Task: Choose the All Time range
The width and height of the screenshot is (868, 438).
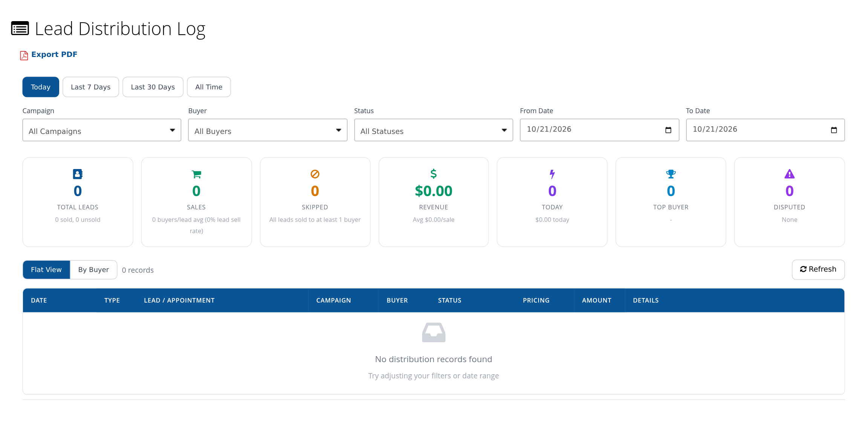Action: [209, 87]
